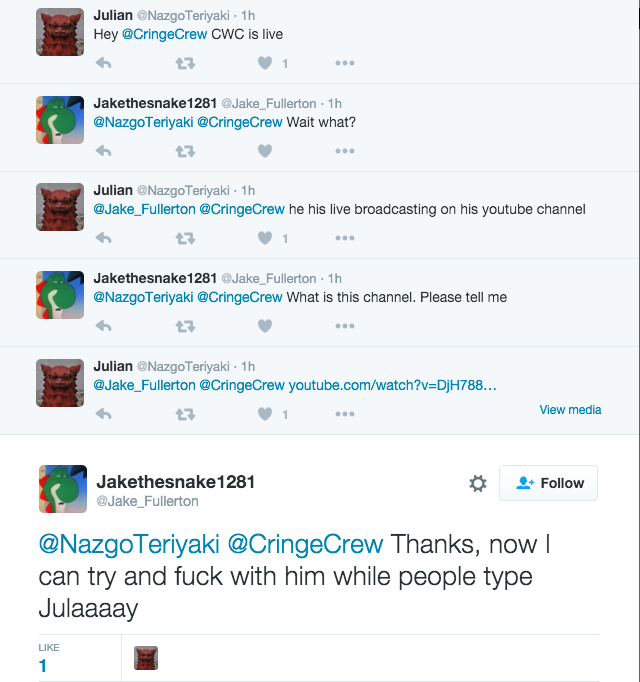Like Jakethesnake1281's "Wait what?" tweet

265,151
